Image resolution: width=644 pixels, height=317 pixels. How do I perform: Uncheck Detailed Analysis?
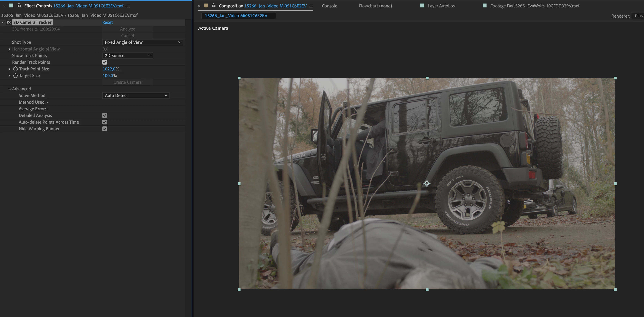105,115
